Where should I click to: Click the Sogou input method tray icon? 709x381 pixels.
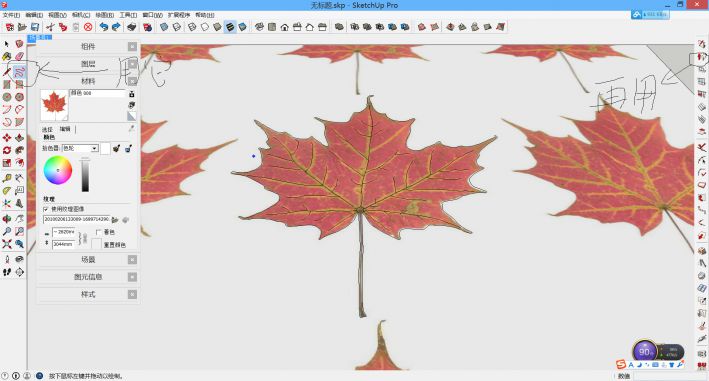(x=621, y=364)
